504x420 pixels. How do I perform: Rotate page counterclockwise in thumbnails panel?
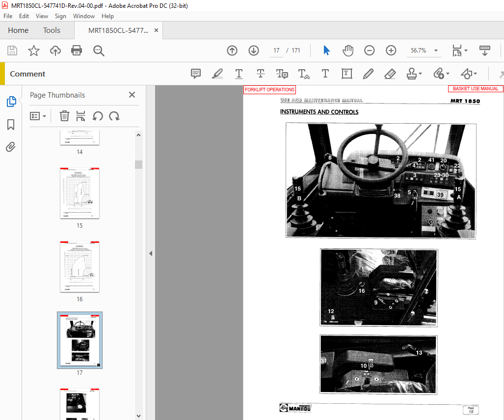[98, 116]
